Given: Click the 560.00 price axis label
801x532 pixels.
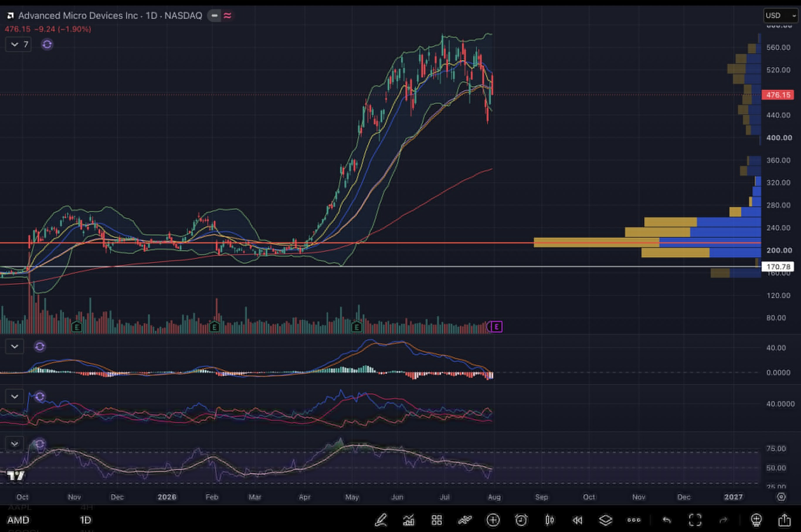Looking at the screenshot, I should click(x=778, y=48).
